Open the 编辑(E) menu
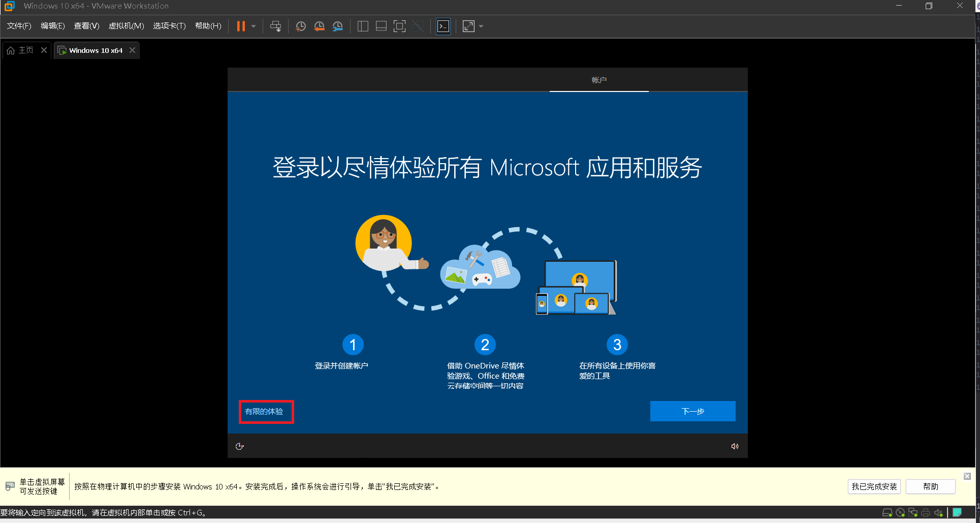The image size is (980, 523). [x=53, y=26]
